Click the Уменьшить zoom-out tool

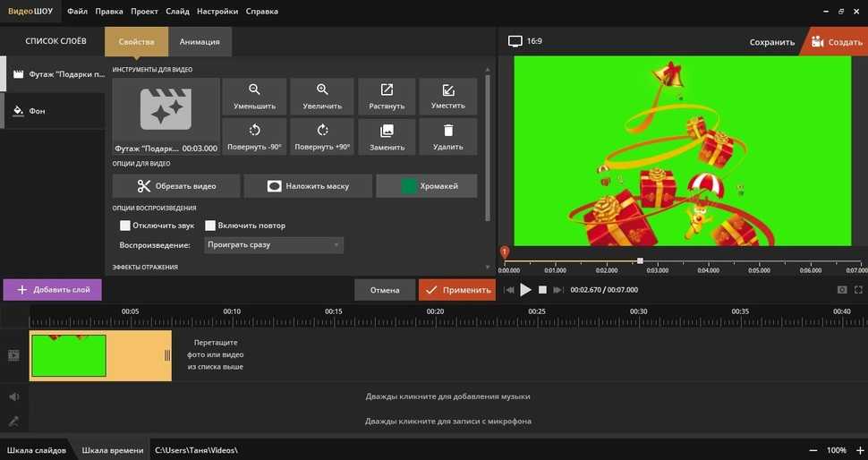click(254, 97)
